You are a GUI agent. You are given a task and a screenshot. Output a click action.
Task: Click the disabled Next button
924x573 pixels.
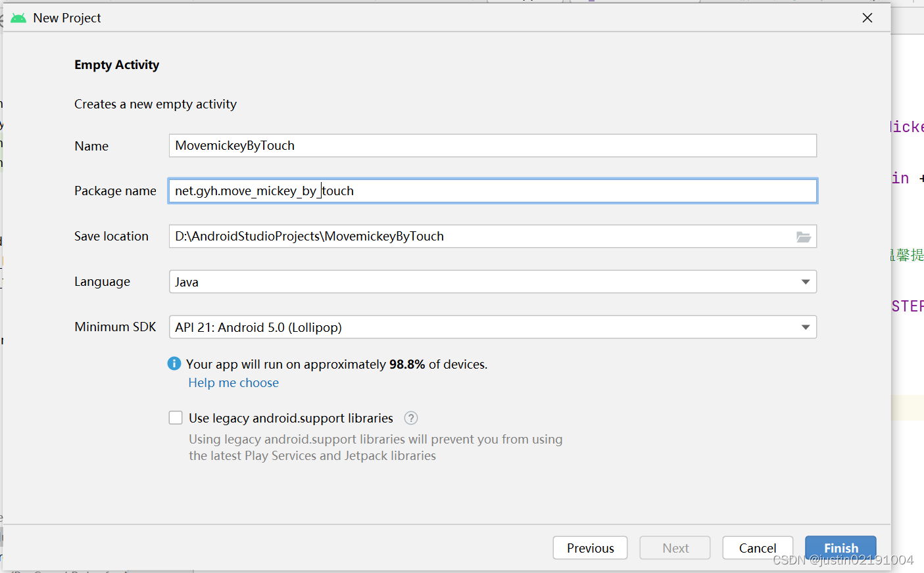click(675, 548)
